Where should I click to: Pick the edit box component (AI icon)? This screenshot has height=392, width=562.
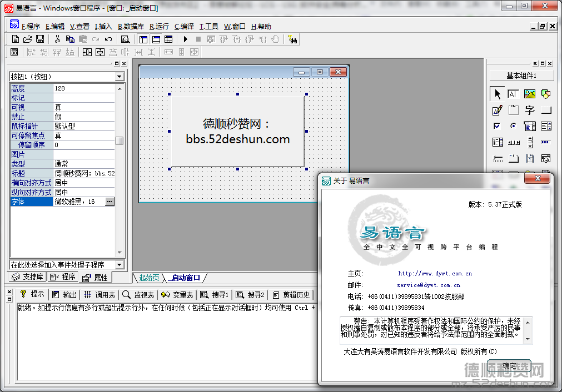(513, 94)
